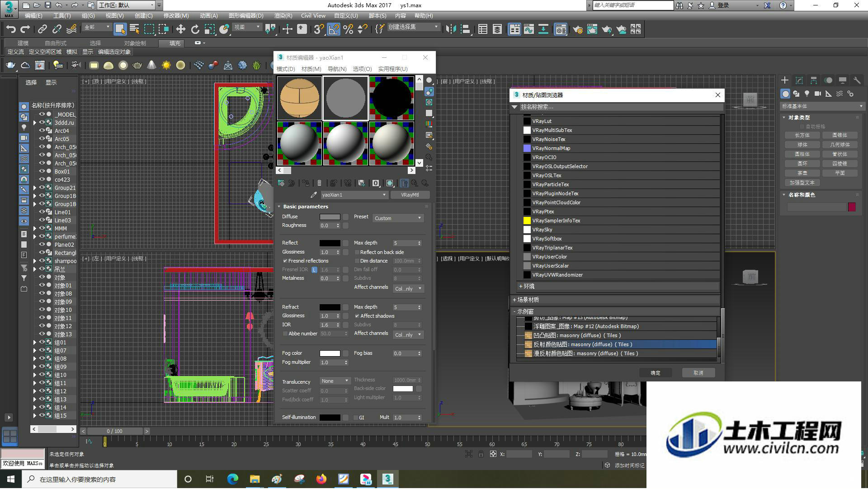Open the Create panel plus tab
The height and width of the screenshot is (489, 868).
pyautogui.click(x=785, y=80)
